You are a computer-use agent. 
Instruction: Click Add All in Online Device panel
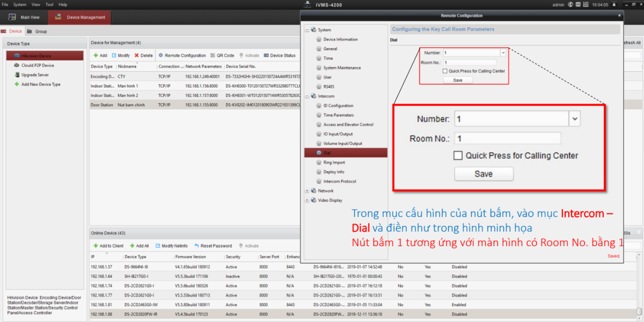tap(139, 246)
